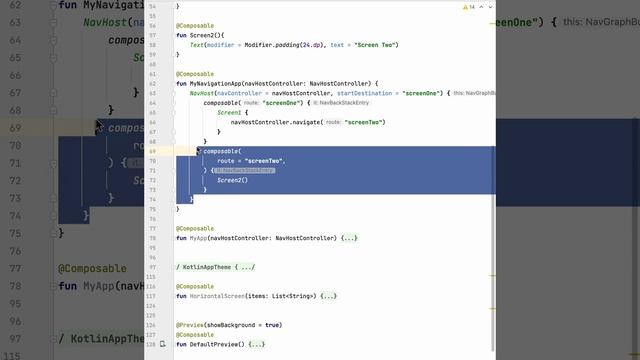The height and width of the screenshot is (360, 640).
Task: Click 'Screen2' function name on line 57
Action: [203, 36]
